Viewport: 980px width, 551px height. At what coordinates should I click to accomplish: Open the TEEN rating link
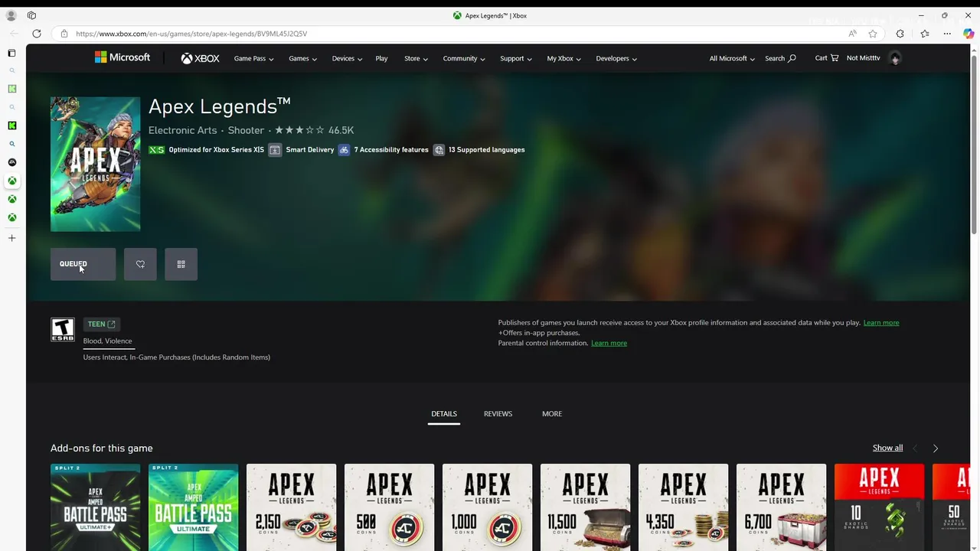click(x=101, y=324)
